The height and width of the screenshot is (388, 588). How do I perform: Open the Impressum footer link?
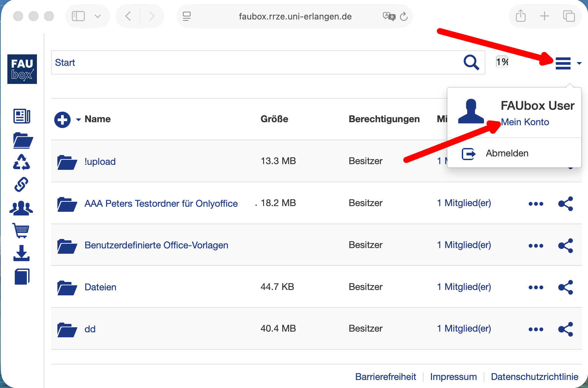tap(453, 377)
